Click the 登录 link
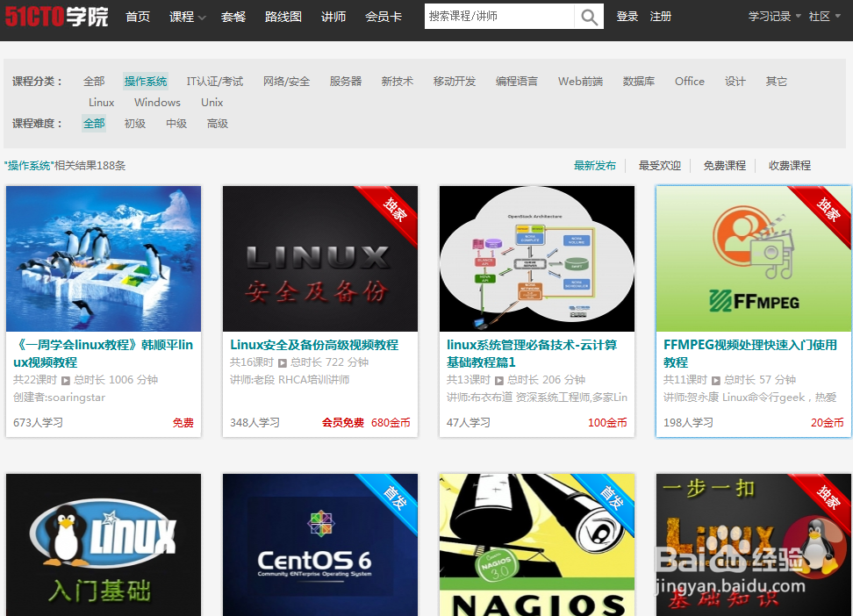Viewport: 853px width, 616px height. tap(627, 17)
